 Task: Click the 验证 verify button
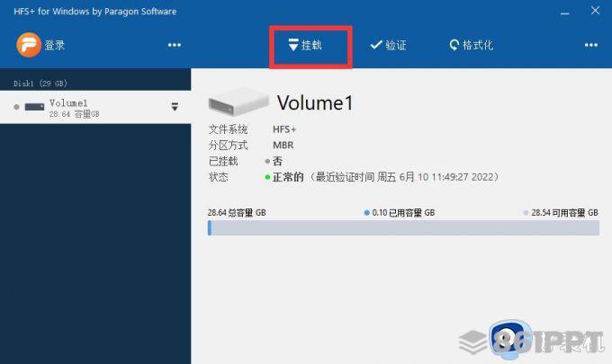389,45
